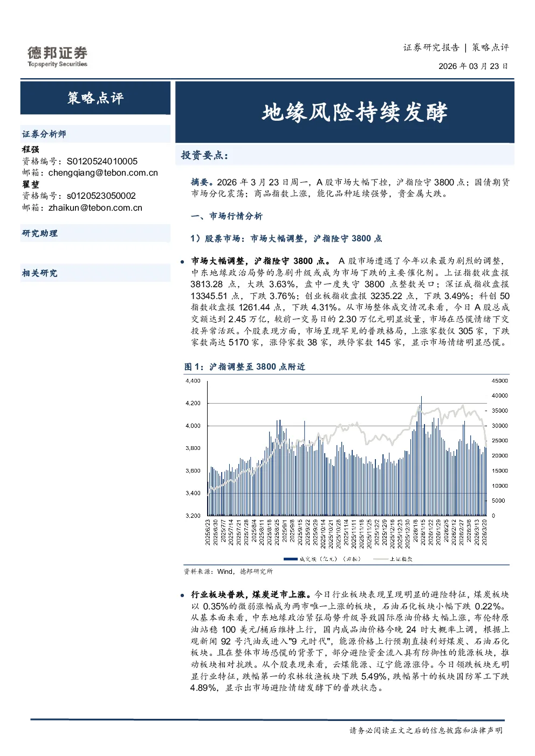This screenshot has height=756, width=535.
Task: Click the email zhaikun@tebon.com.cn
Action: 95,207
